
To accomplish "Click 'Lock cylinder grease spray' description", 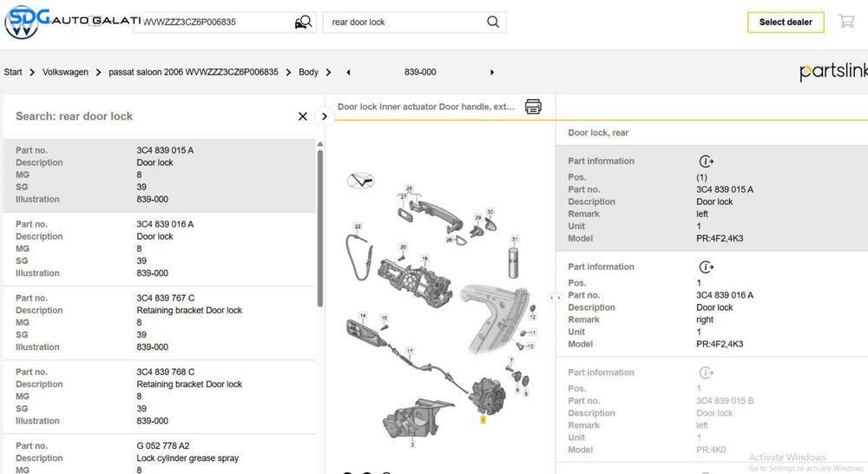I will [187, 458].
